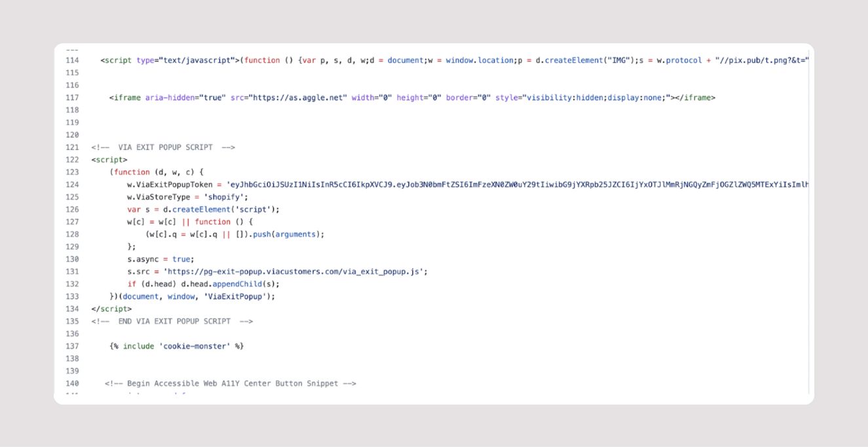
Task: Click the style="visibility:hidden;display:none;" attribute
Action: pos(584,98)
